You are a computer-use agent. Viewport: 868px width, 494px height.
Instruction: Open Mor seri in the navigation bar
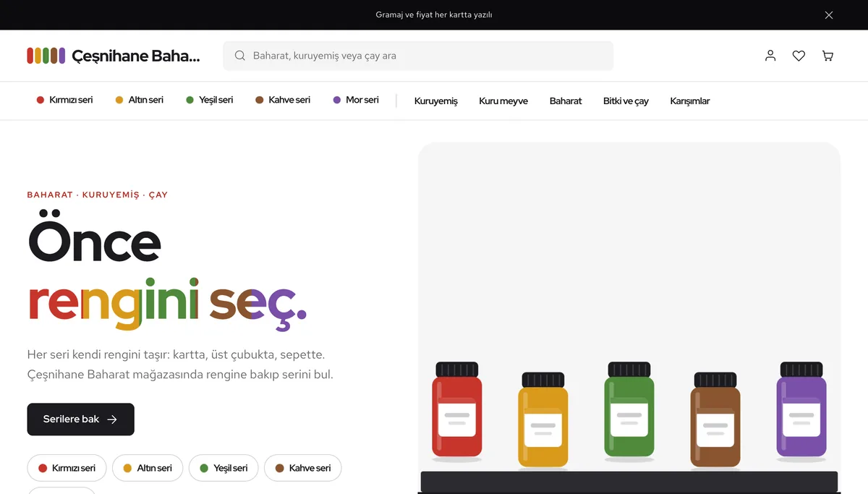coord(355,100)
